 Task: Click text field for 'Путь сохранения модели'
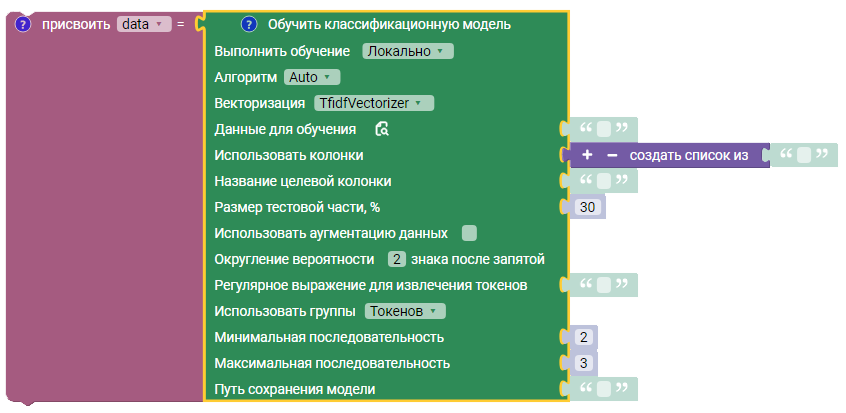[x=604, y=389]
